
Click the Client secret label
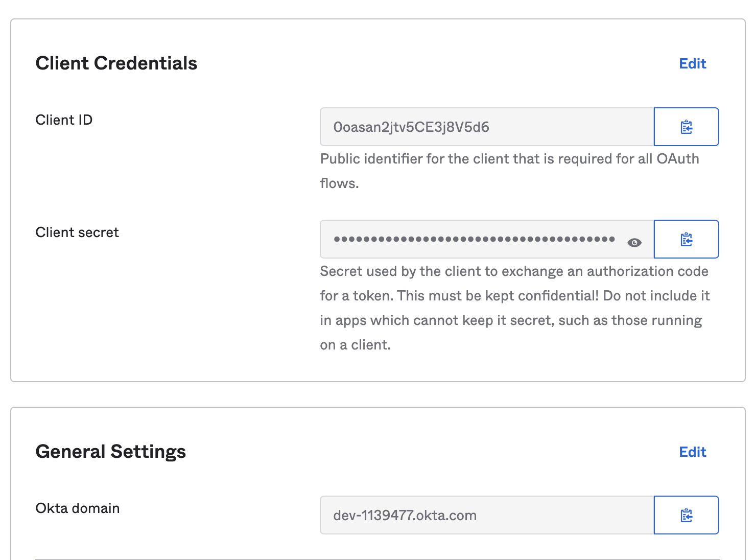77,232
